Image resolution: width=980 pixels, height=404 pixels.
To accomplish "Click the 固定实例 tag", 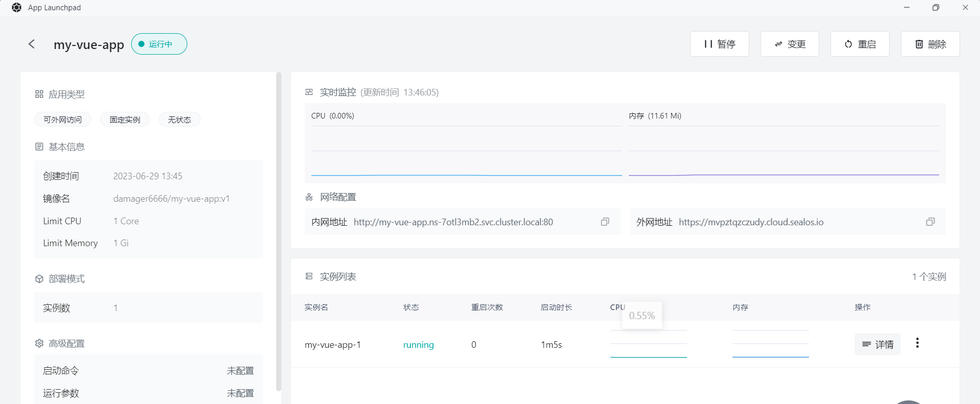I will click(125, 120).
